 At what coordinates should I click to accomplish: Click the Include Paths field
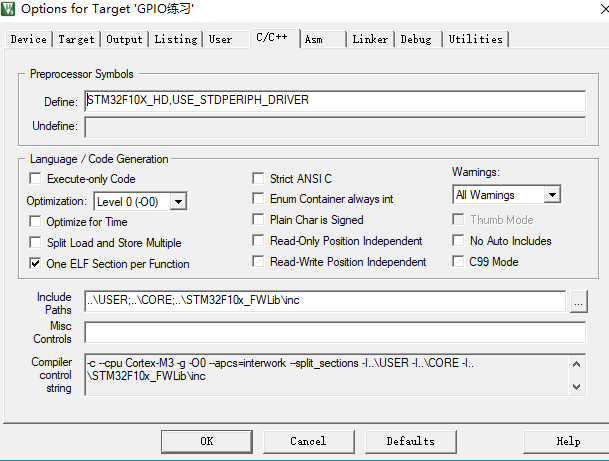point(325,301)
